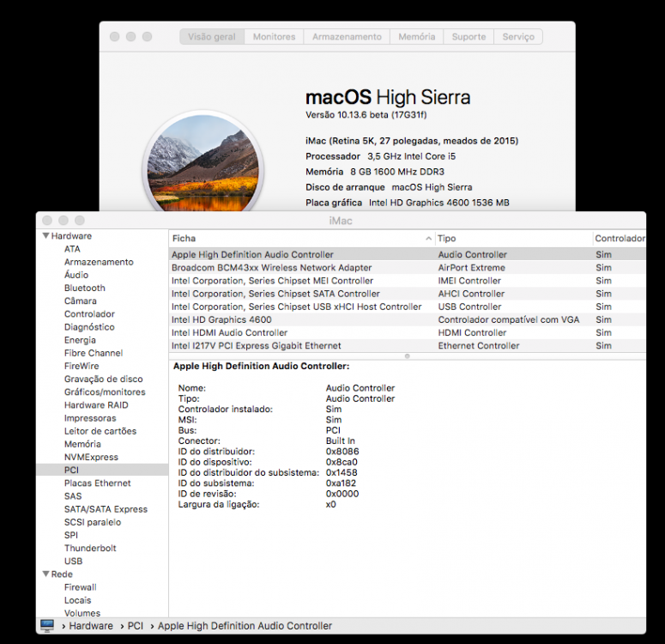The height and width of the screenshot is (644, 665).
Task: Select the Broadcom BCM43xx Wireless Network Adapter row
Action: 407,267
